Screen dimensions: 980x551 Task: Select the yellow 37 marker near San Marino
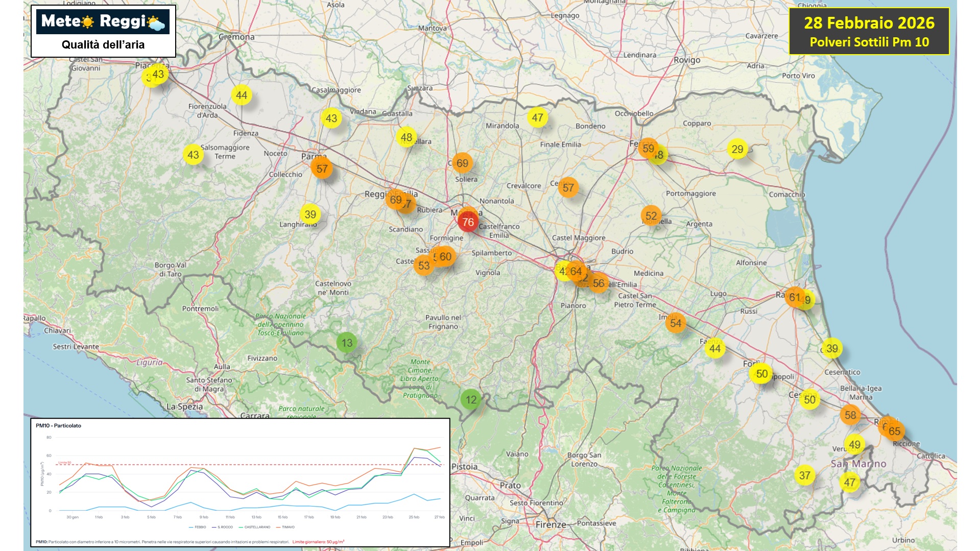804,475
